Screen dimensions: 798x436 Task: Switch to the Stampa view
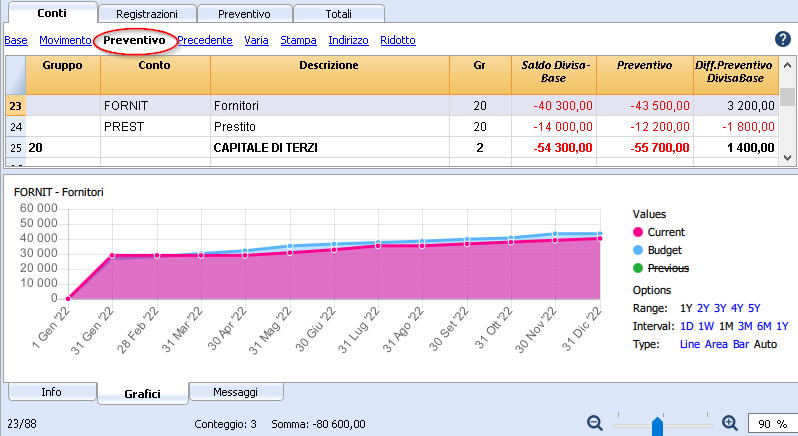coord(298,40)
